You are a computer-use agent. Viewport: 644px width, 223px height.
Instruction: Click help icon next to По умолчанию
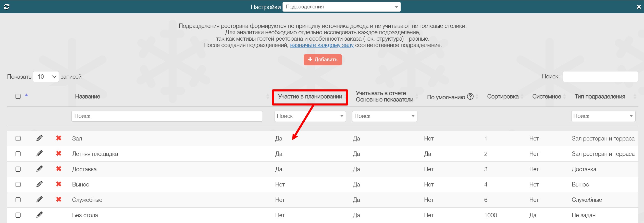[x=470, y=97]
